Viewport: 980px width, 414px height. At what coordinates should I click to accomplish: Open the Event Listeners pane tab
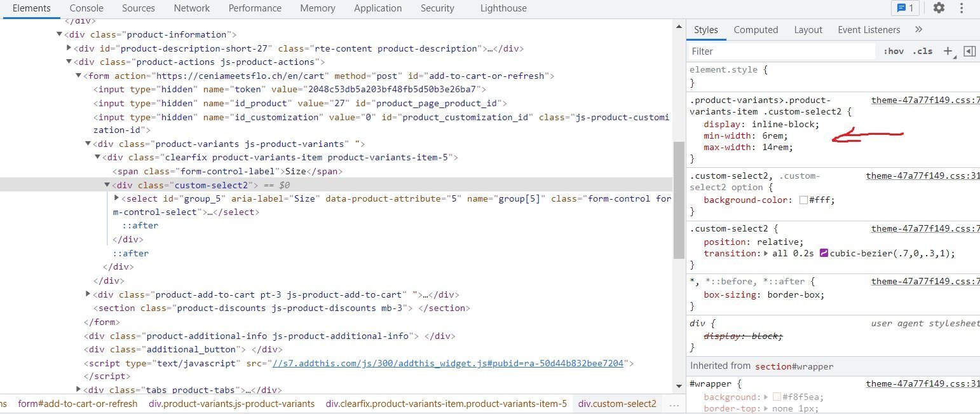point(869,29)
